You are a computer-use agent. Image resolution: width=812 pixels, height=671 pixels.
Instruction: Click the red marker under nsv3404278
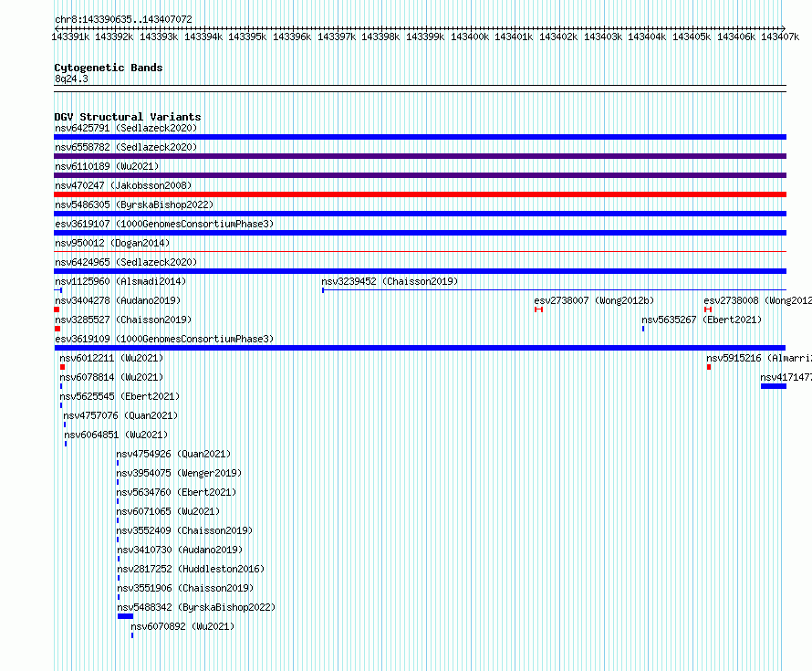point(57,309)
